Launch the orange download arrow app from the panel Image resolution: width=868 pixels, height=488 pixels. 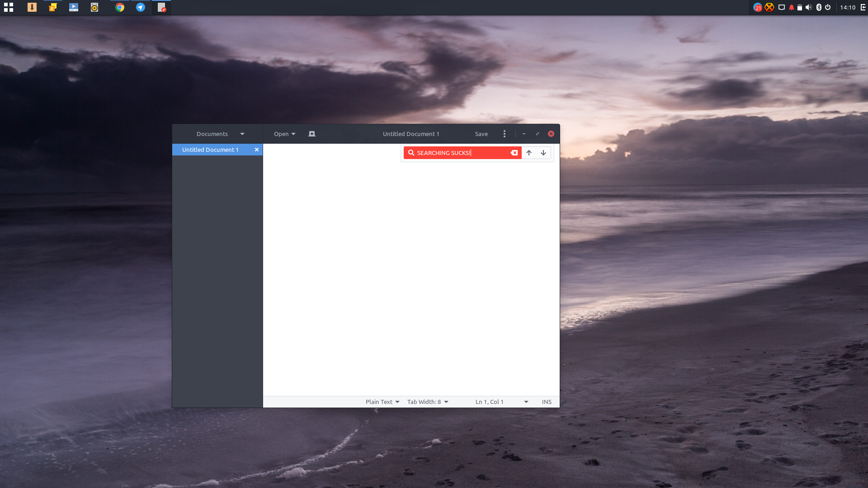click(x=32, y=7)
